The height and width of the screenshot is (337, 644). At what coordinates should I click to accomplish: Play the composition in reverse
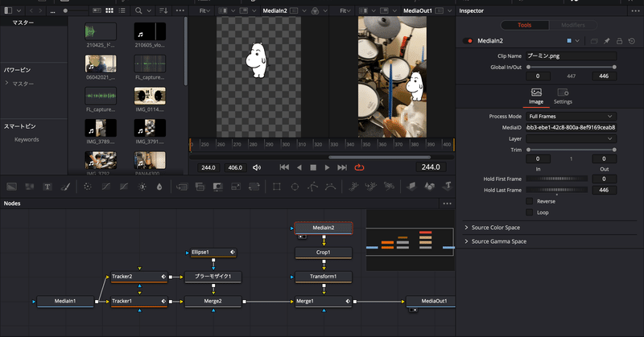coord(299,167)
